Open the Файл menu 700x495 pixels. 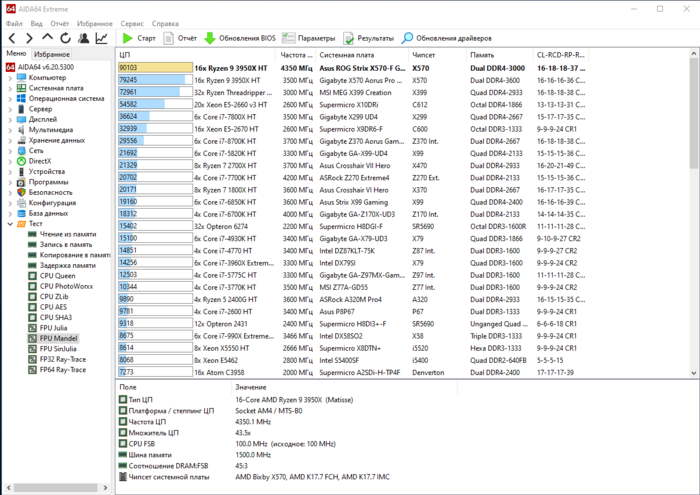point(14,24)
